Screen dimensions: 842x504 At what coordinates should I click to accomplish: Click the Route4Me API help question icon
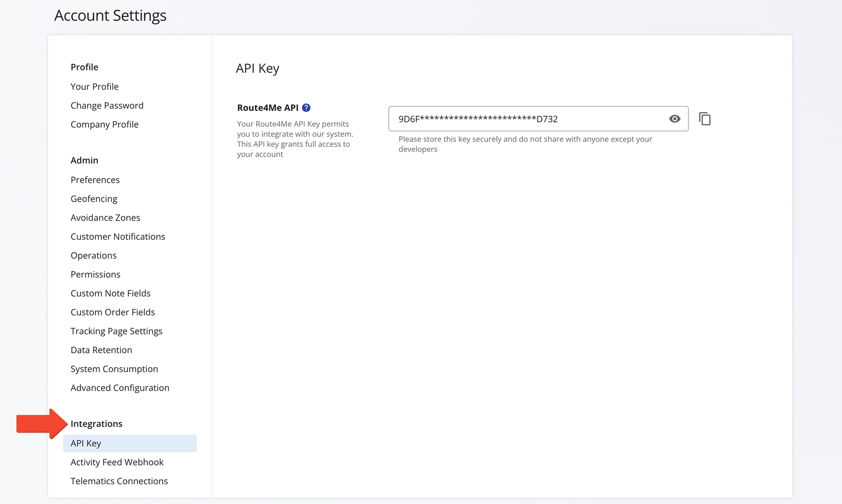[x=306, y=108]
